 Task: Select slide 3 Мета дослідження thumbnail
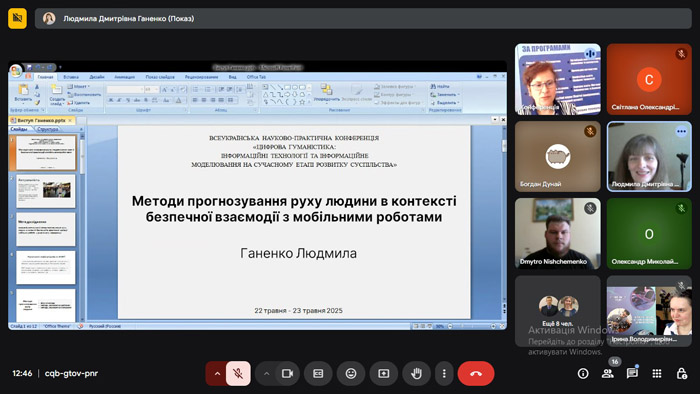(46, 229)
